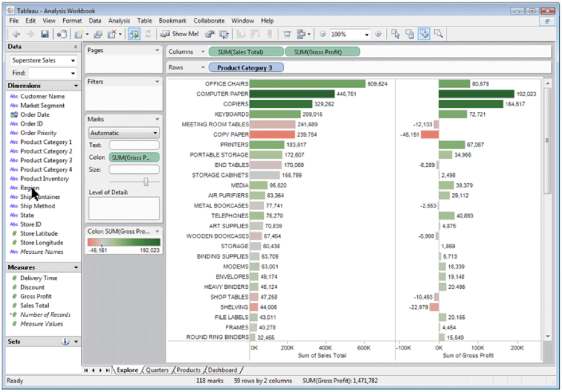Open Connect to Data from the toolbar
The image size is (563, 392).
click(62, 34)
